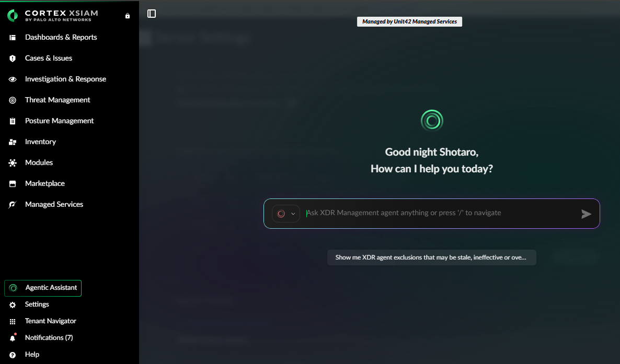Toggle the sidebar pin lock icon
This screenshot has width=620, height=364.
tap(128, 16)
